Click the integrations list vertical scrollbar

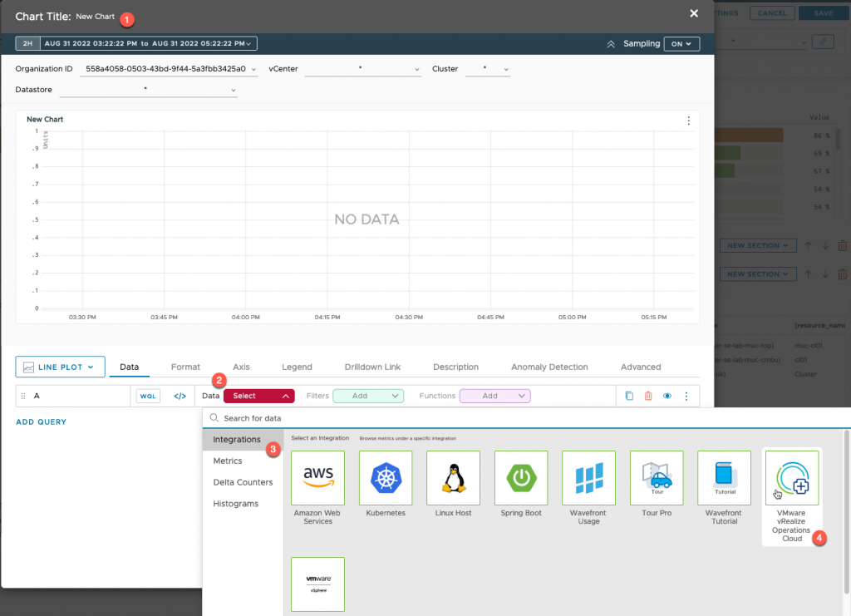[x=846, y=512]
